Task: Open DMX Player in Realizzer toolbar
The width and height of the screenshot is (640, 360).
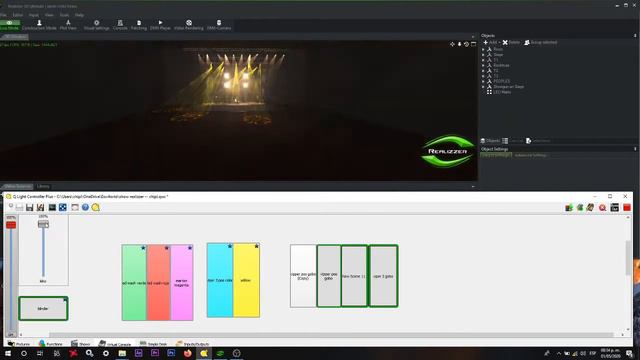Action: (160, 25)
